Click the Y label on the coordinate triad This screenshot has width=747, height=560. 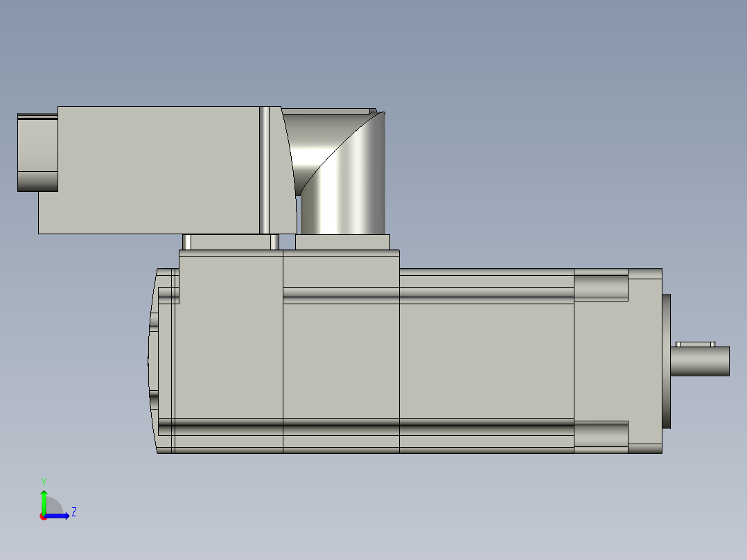tap(44, 480)
